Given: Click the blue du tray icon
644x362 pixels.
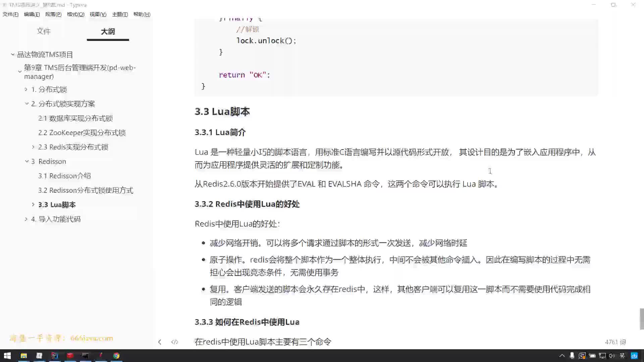Looking at the screenshot, I should pos(634,356).
